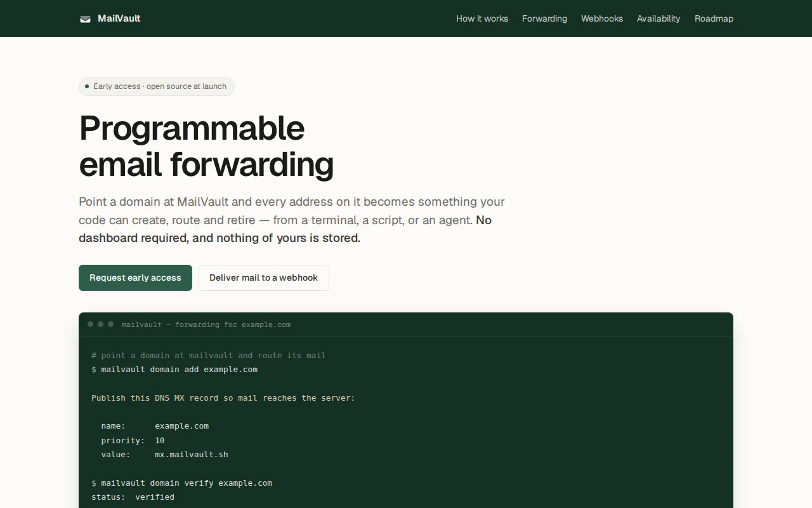The height and width of the screenshot is (508, 812).
Task: Open the Webhooks nav link
Action: (602, 18)
